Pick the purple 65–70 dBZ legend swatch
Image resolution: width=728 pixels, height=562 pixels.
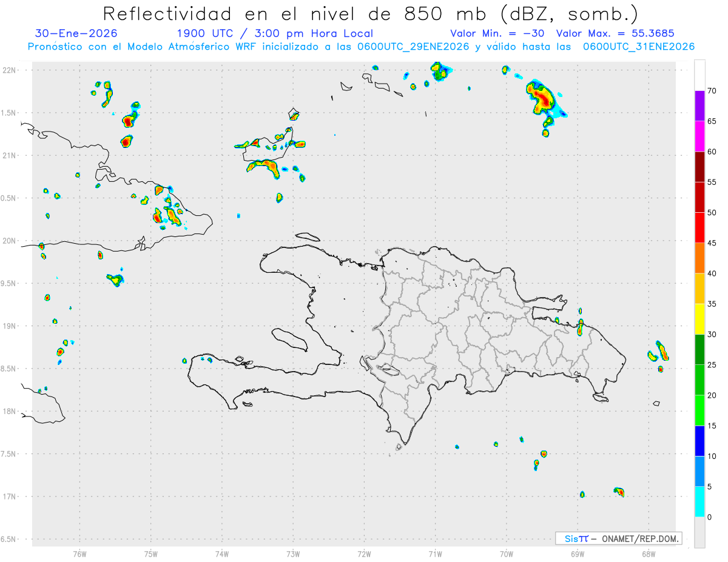pyautogui.click(x=699, y=105)
